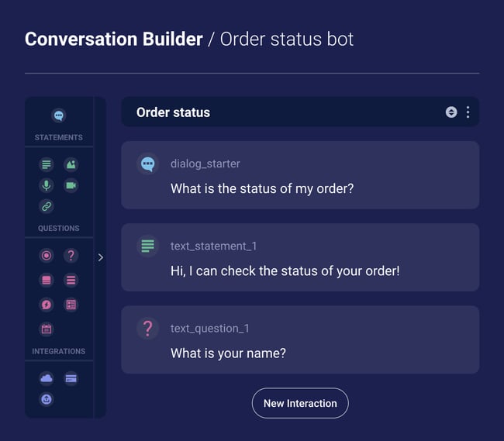Add a radio-button choice question
Viewport: 504px width, 441px height.
pos(47,255)
